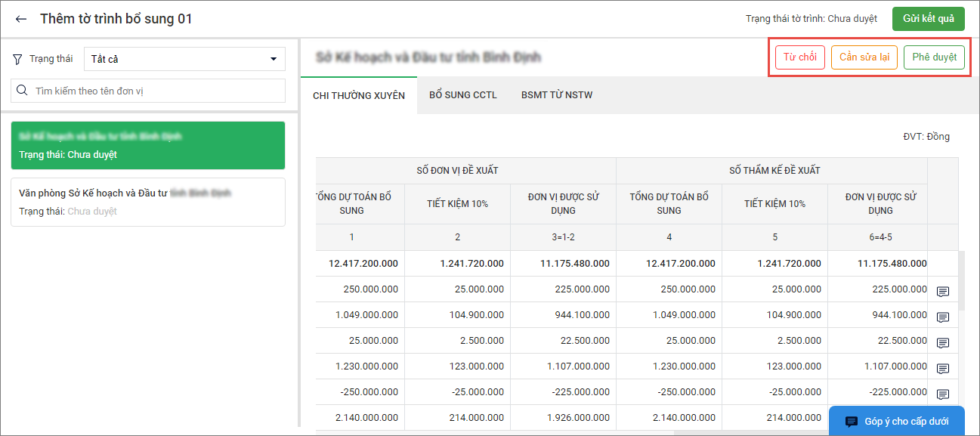Open comment icon for the 250.000.000 row
The image size is (980, 436).
click(x=942, y=292)
